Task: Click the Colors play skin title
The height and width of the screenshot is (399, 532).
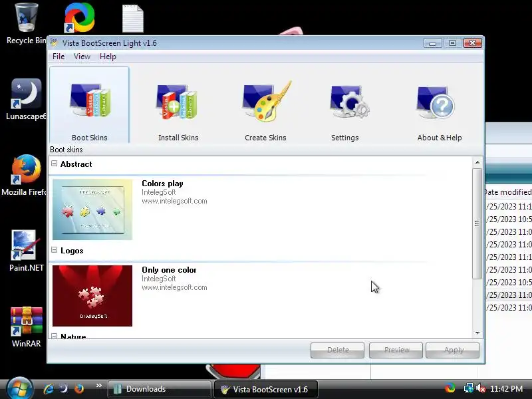Action: point(162,184)
